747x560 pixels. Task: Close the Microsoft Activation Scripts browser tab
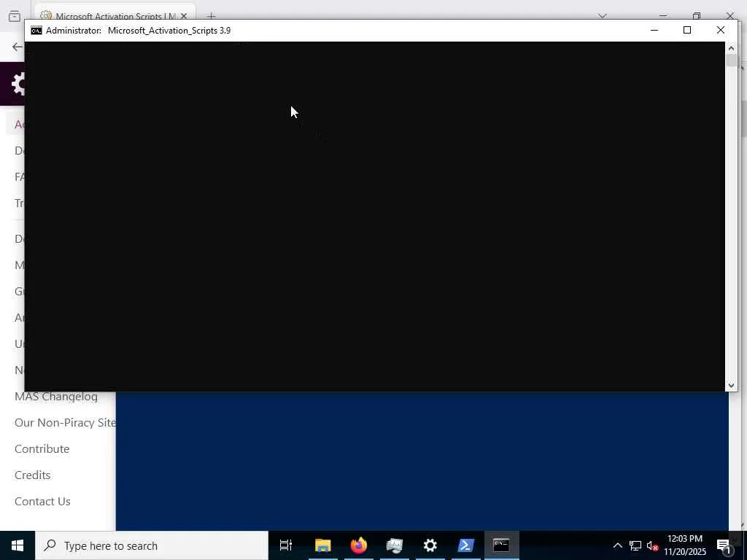point(184,16)
